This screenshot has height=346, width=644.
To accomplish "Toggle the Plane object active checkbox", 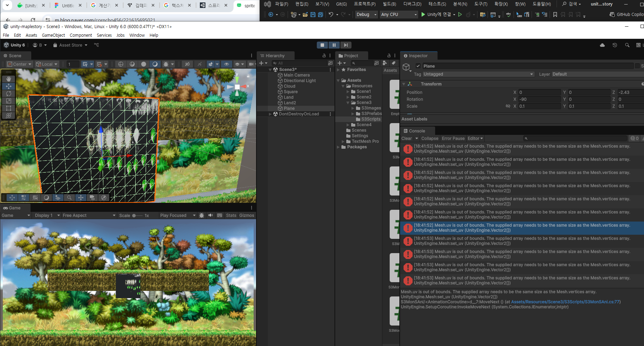I will [418, 66].
